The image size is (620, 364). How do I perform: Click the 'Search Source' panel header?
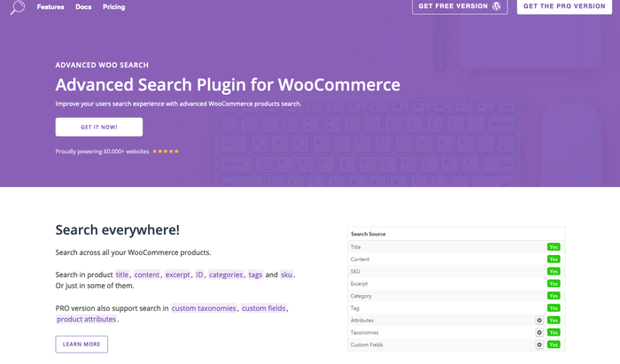pos(456,234)
